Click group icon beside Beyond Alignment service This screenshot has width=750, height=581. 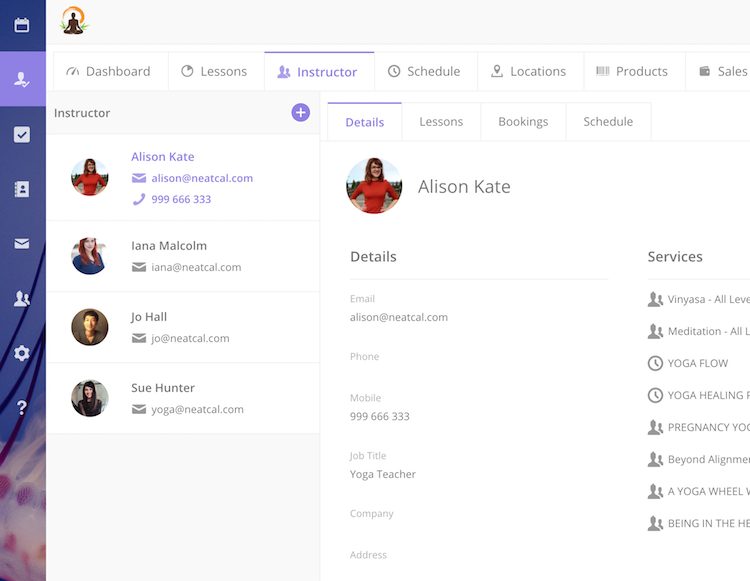[x=655, y=460]
